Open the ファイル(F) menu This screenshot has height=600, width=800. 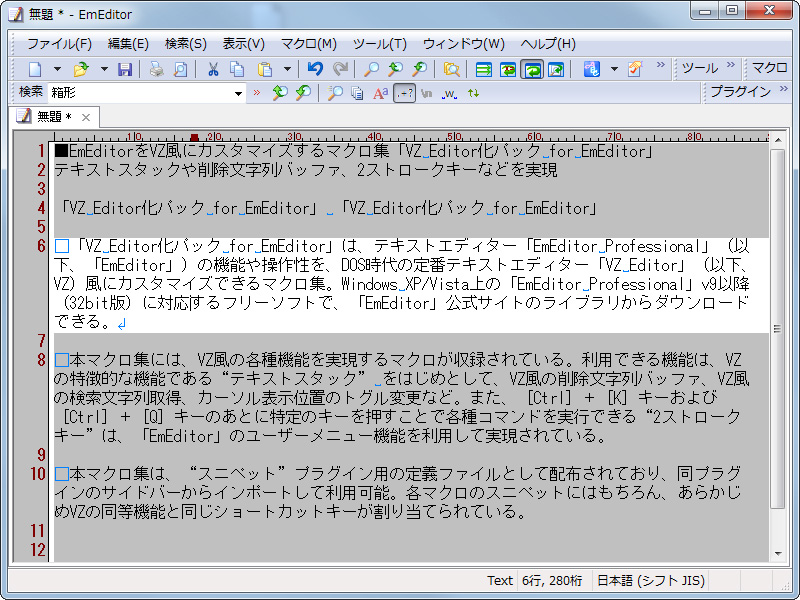coord(59,44)
